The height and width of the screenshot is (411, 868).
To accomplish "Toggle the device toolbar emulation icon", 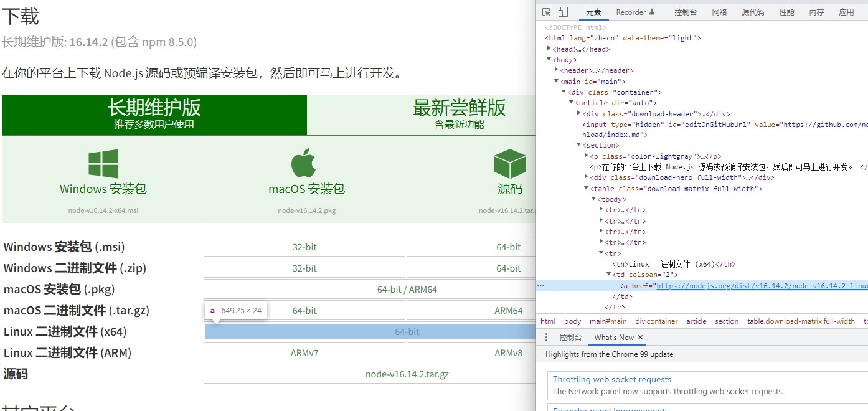I will (x=564, y=11).
